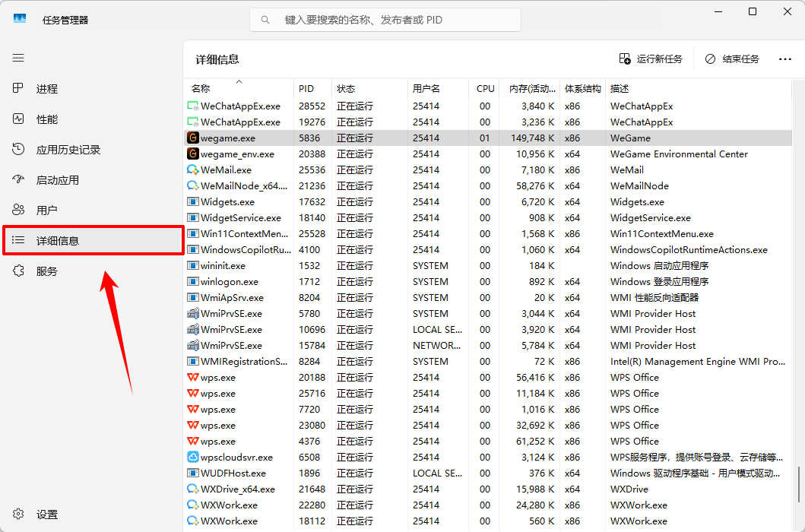The width and height of the screenshot is (805, 532).
Task: Click user name 'NETWOR...' cell
Action: click(x=437, y=346)
